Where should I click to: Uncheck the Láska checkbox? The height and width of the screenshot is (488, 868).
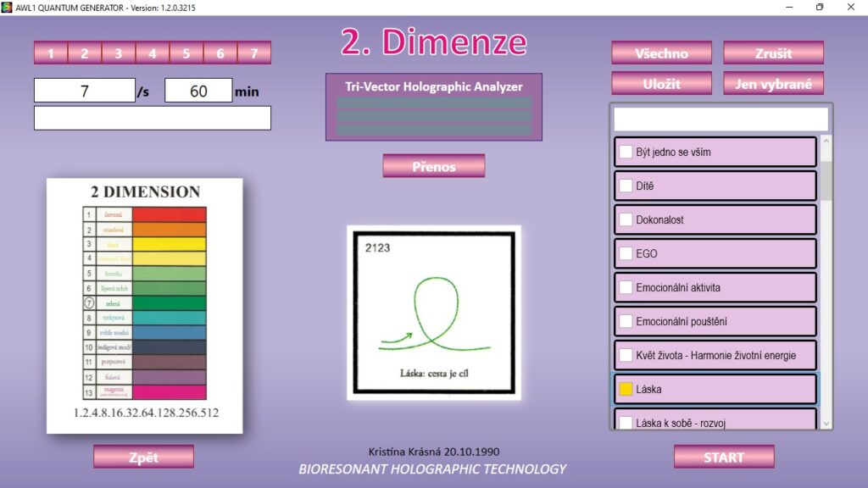(x=626, y=389)
